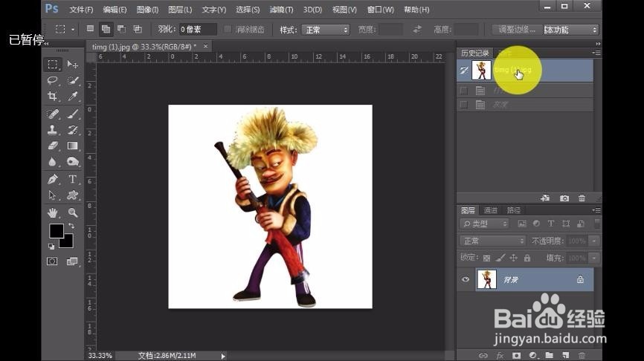Open the Layers panel options menu
Screen dimensions: 644x361
pos(596,210)
